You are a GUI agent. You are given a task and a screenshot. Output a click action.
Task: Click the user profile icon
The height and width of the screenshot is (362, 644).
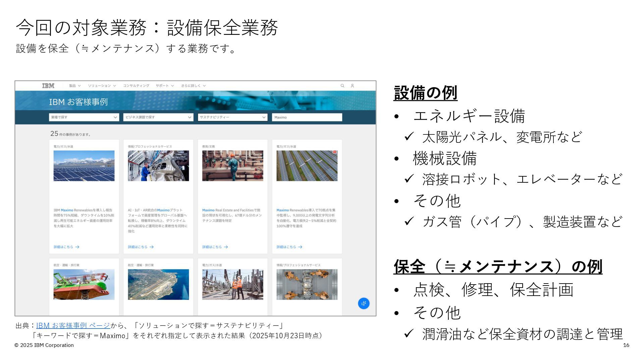point(352,86)
